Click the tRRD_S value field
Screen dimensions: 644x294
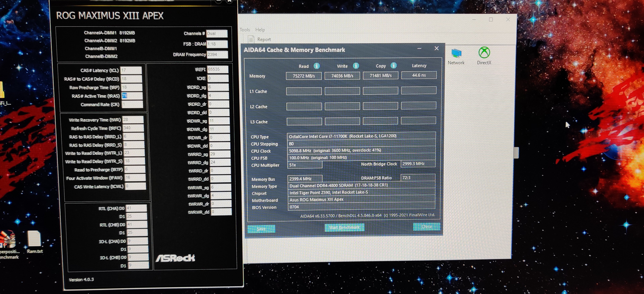[x=134, y=145]
